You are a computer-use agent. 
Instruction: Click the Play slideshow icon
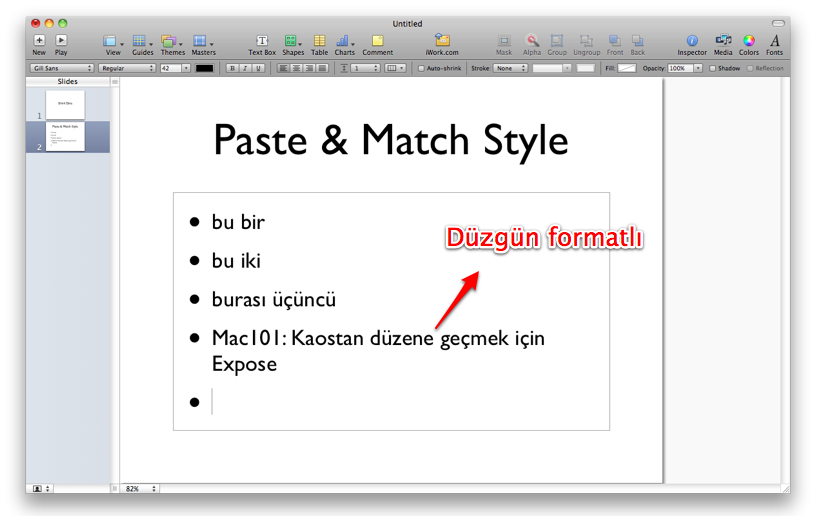[61, 41]
